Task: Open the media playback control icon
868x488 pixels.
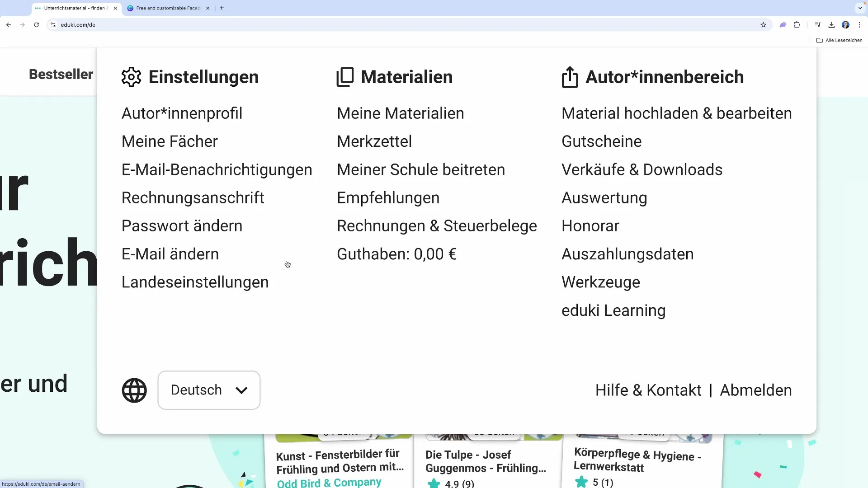Action: (817, 25)
